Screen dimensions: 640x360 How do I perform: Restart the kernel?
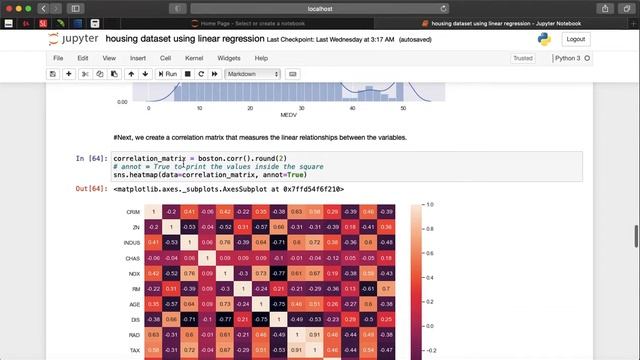201,74
